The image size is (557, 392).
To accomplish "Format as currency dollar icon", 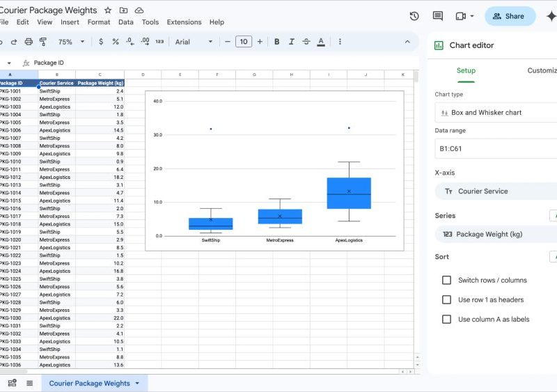I will pos(101,42).
